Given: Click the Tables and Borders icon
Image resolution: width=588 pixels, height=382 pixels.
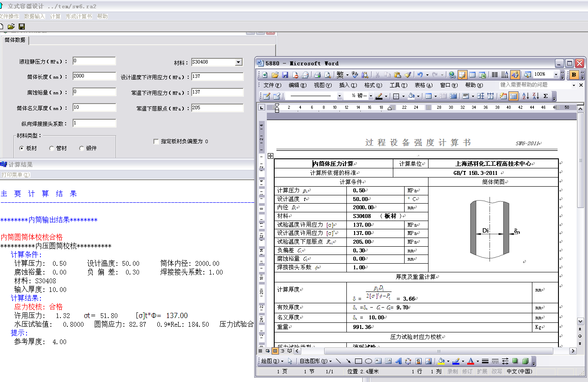Looking at the screenshot, I should [462, 74].
